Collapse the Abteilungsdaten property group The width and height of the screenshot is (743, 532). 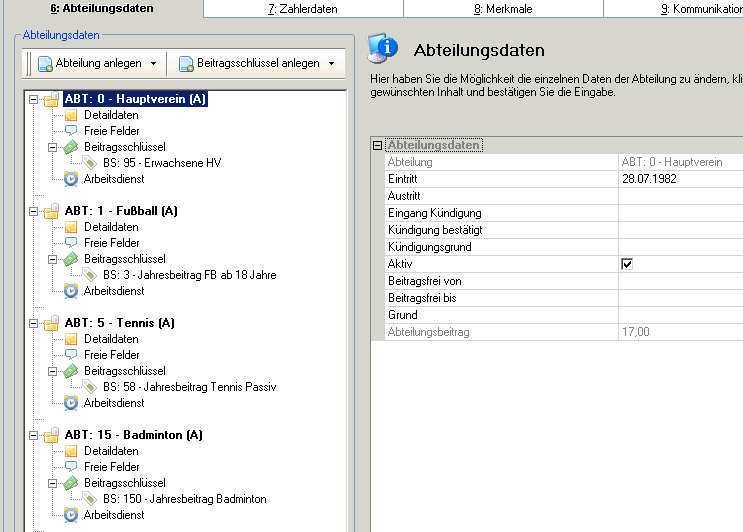pyautogui.click(x=378, y=145)
